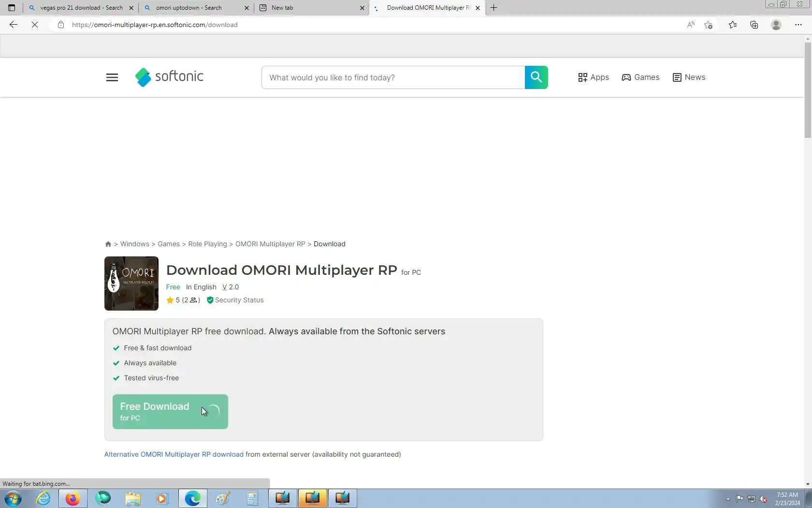Click the 'Always available' list item
Image resolution: width=812 pixels, height=508 pixels.
pyautogui.click(x=150, y=363)
